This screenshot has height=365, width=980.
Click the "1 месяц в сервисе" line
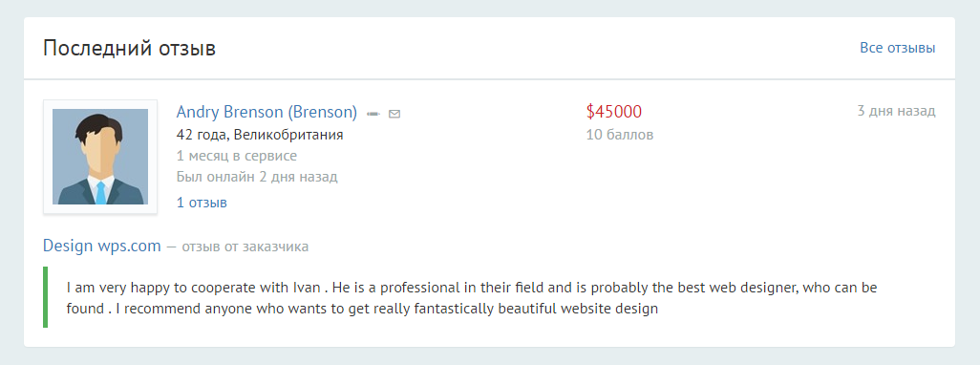coord(236,156)
